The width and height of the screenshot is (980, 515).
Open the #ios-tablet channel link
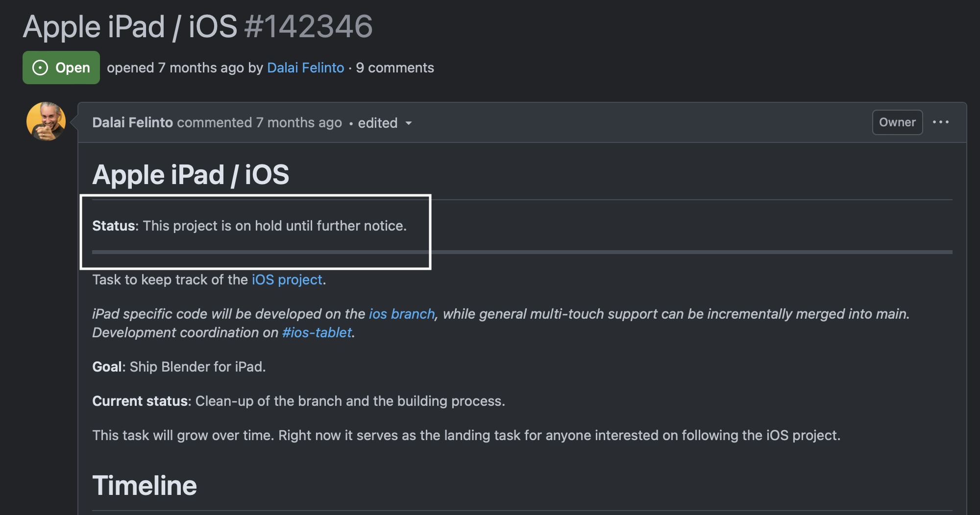317,332
